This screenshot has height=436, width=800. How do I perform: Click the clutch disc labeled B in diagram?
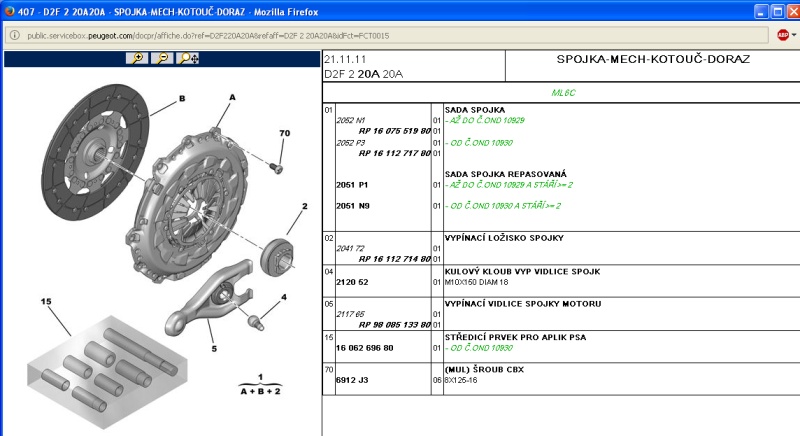point(95,152)
